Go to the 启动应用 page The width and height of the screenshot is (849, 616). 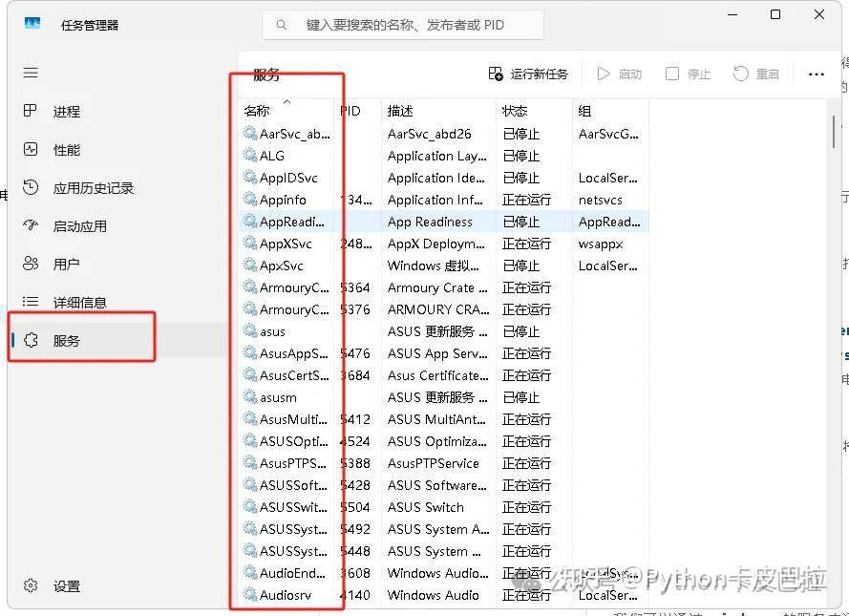point(79,226)
